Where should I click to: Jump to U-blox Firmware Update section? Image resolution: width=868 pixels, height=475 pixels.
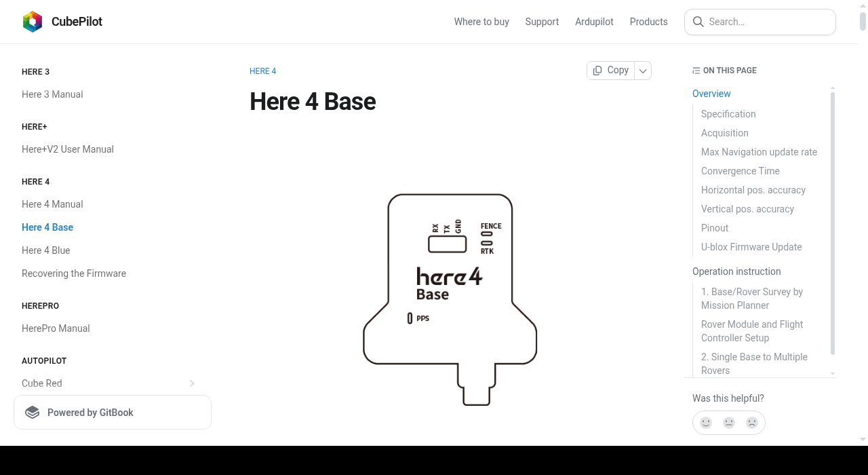751,247
